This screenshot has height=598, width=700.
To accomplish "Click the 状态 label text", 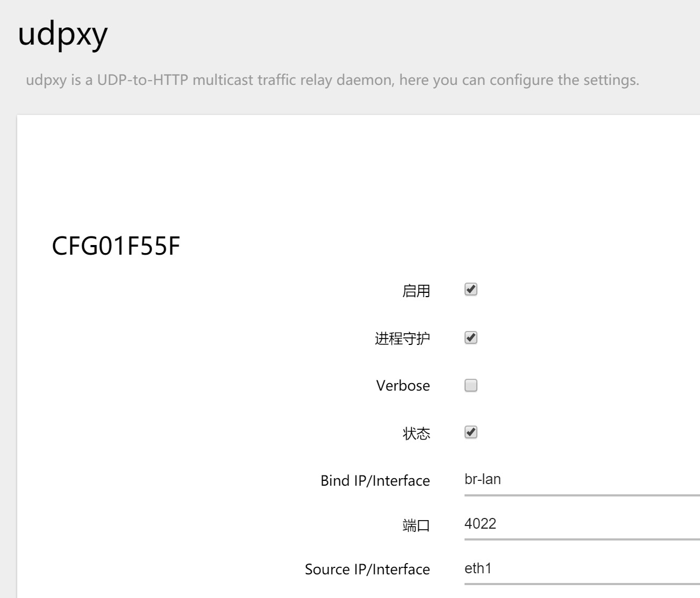I will point(416,434).
